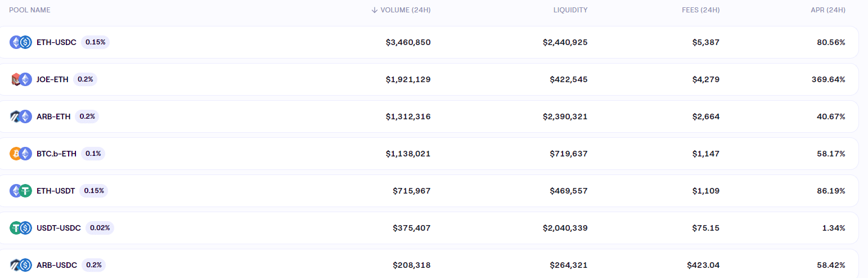Click the ETH-USDT row's $715,967 volume value
The image size is (868, 278).
click(411, 191)
